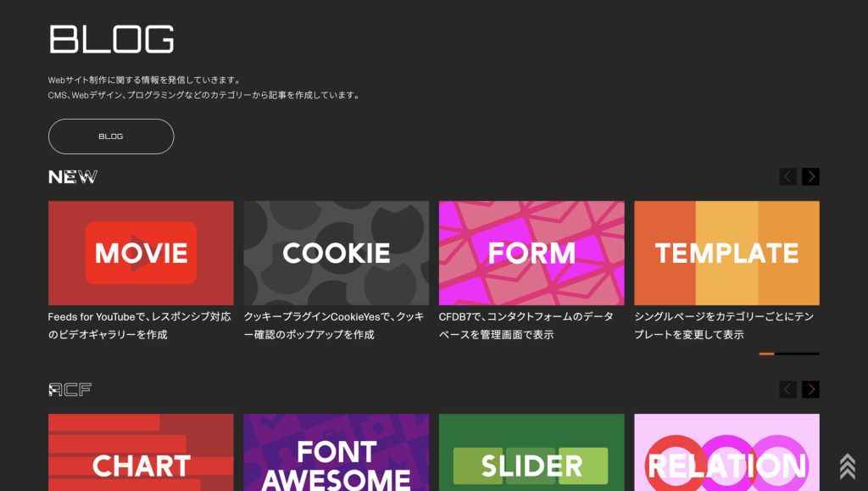
Task: Open the COOKIE article thumbnail
Action: [336, 253]
